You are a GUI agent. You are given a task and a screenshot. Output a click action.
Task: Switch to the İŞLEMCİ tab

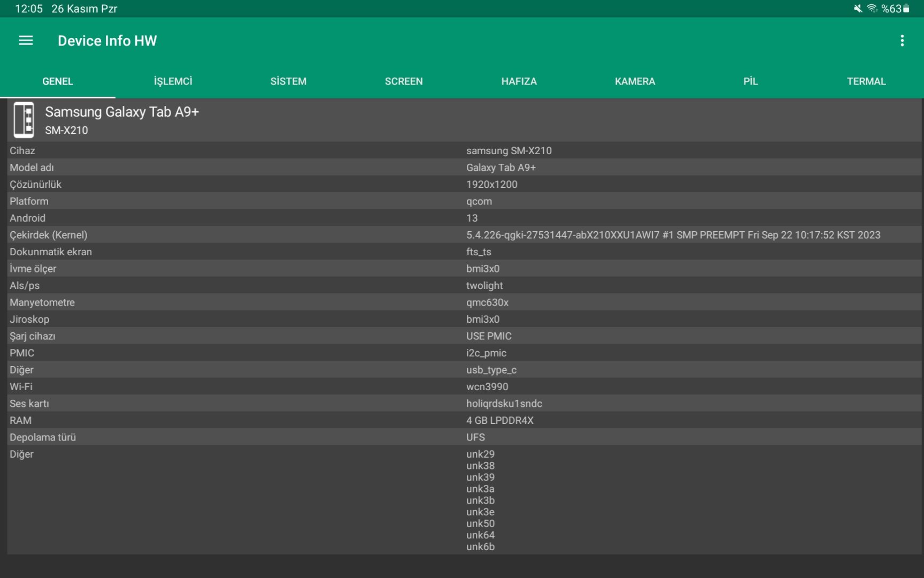(173, 81)
